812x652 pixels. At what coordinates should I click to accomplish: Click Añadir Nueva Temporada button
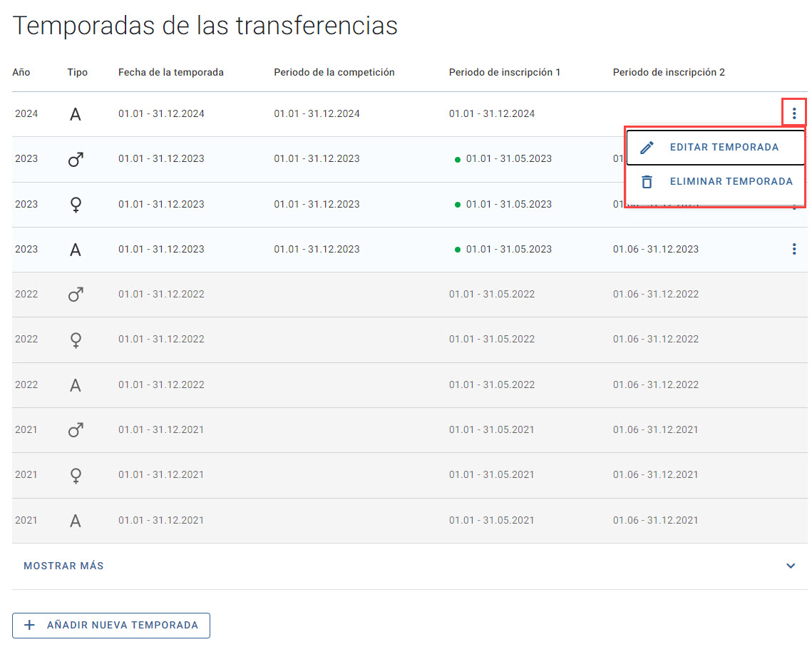tap(111, 626)
